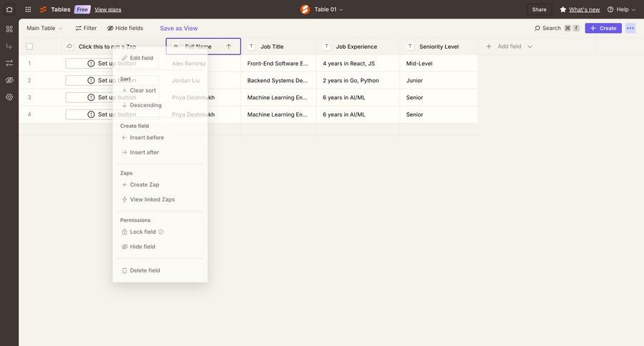
Task: Click warning icon in row 1 Set up button
Action: 91,63
